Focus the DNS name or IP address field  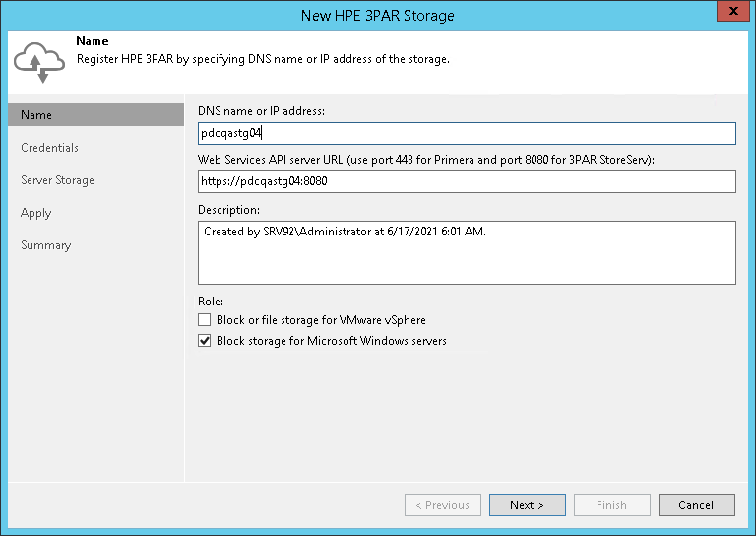(x=467, y=133)
